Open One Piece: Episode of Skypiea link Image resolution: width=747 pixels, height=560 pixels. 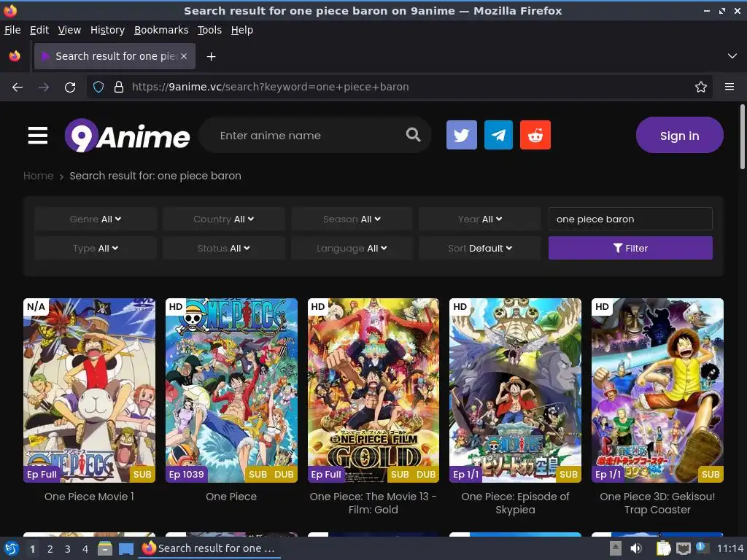click(515, 503)
